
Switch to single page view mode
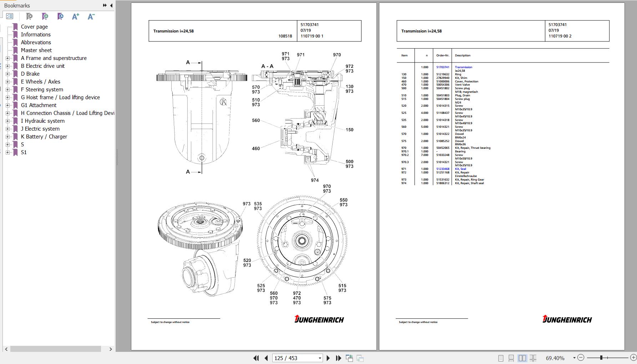501,358
